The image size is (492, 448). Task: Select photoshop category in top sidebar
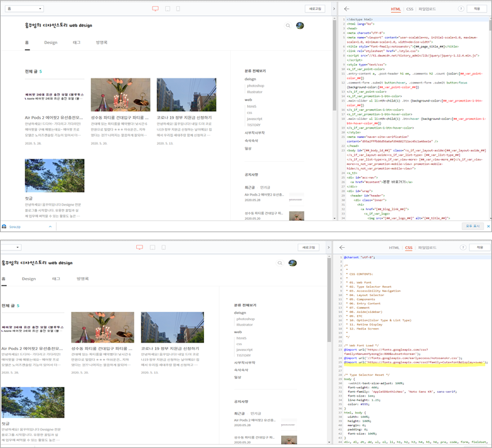[x=255, y=86]
